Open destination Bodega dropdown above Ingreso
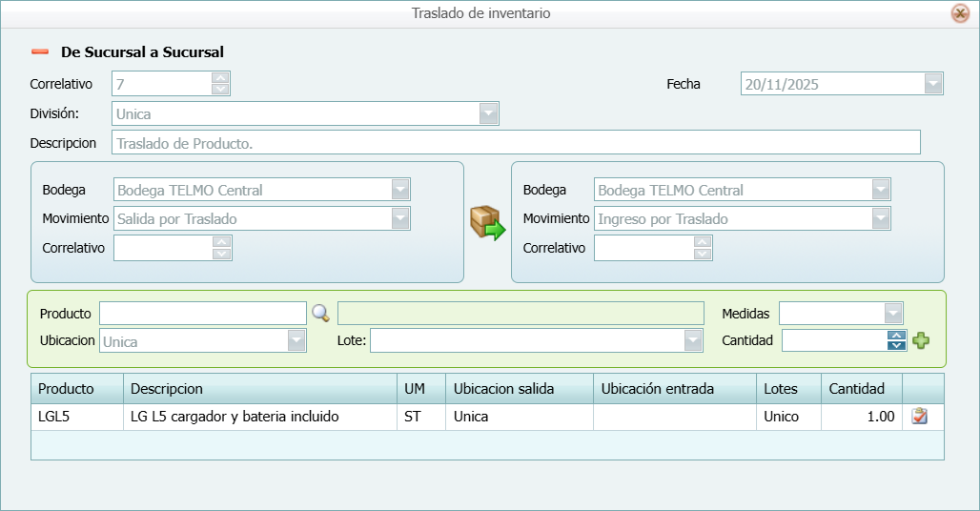 tap(881, 190)
